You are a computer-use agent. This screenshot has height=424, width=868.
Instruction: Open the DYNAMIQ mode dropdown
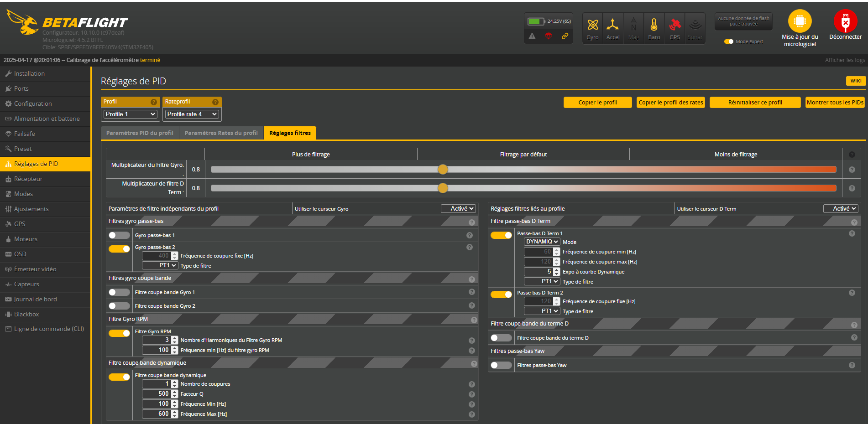(542, 242)
